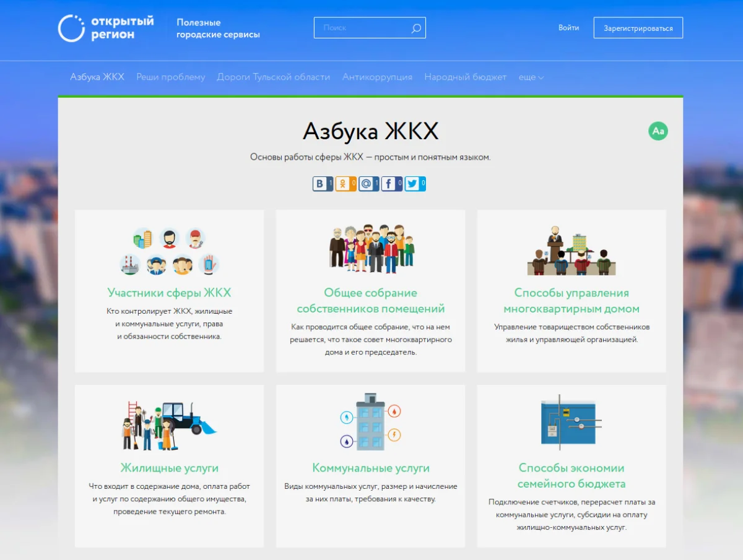Share via Facebook icon
This screenshot has width=743, height=560.
[x=389, y=184]
